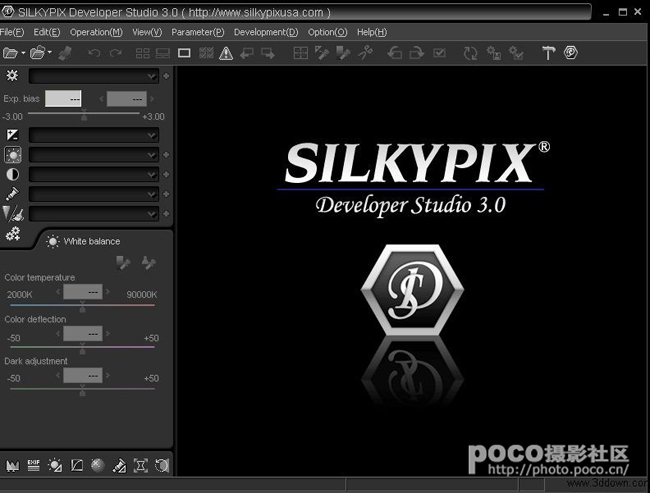Click the gray picker tool button
The height and width of the screenshot is (493, 650).
click(x=123, y=263)
